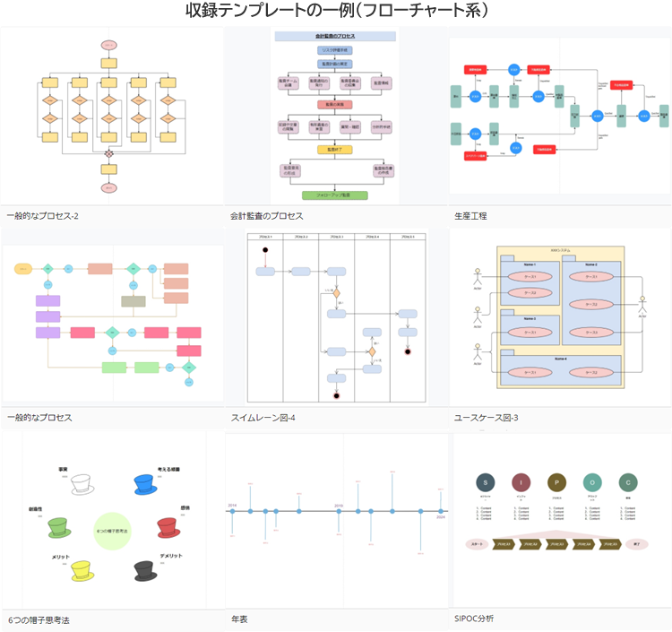
Task: Open the 年表 timeline thumbnail
Action: 335,520
